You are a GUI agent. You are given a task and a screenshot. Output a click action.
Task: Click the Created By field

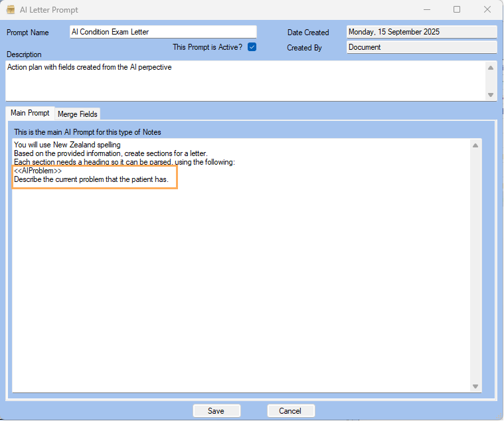tap(422, 47)
